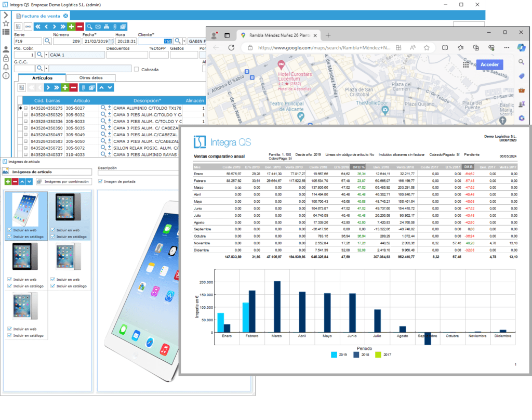Click the printer icon in the invoice toolbar
The width and height of the screenshot is (532, 420).
107,27
